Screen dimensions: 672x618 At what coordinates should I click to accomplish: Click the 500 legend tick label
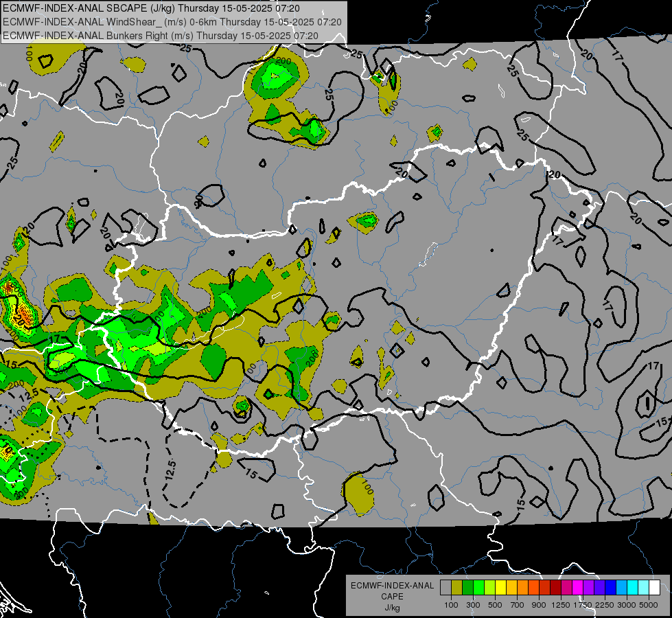pos(495,605)
